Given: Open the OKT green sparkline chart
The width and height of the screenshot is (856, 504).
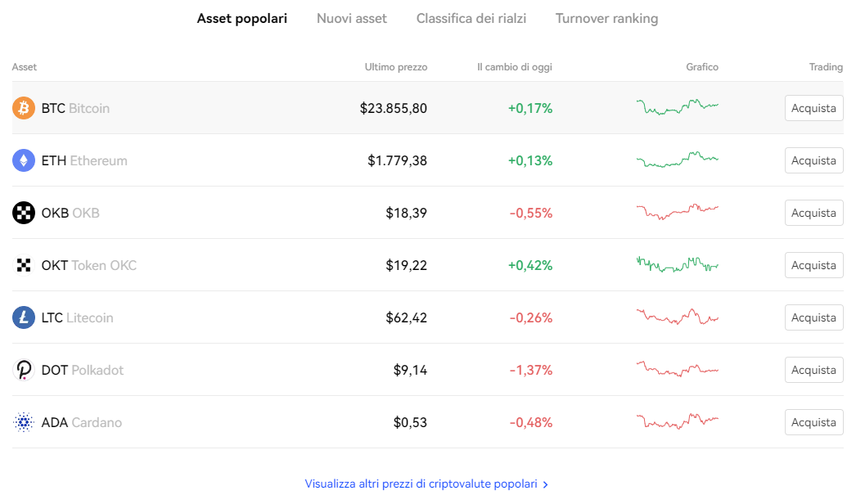Looking at the screenshot, I should click(x=678, y=264).
